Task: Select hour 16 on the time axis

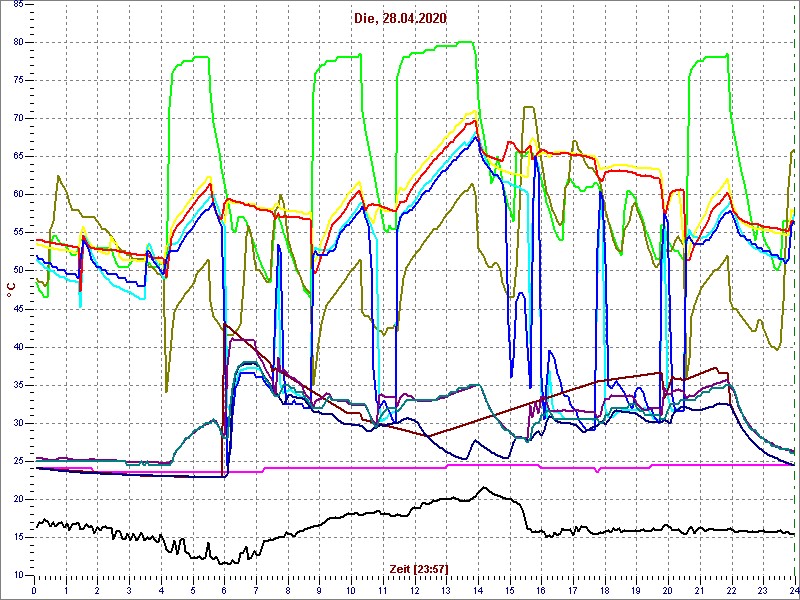Action: (540, 590)
